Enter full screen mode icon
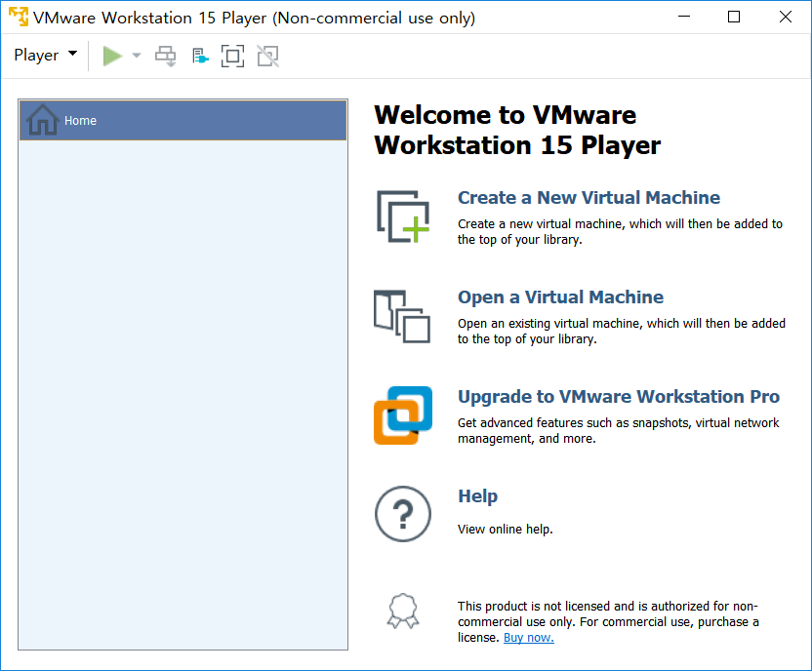The image size is (812, 671). 233,56
